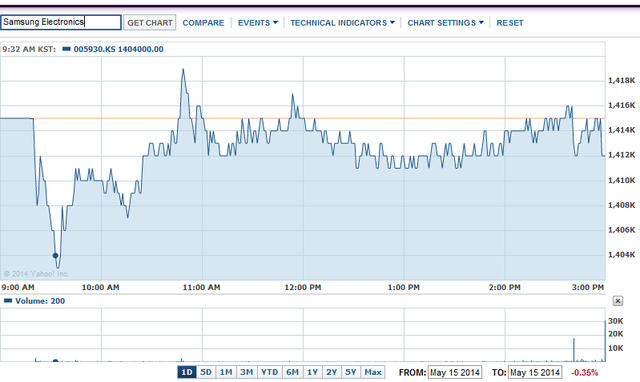This screenshot has height=382, width=640.
Task: Click the FROM date field
Action: [x=455, y=373]
